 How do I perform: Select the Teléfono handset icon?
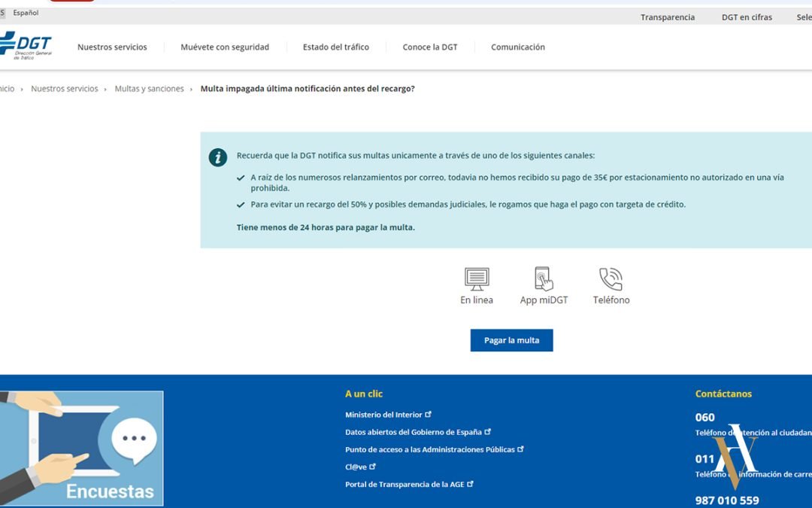coord(611,279)
